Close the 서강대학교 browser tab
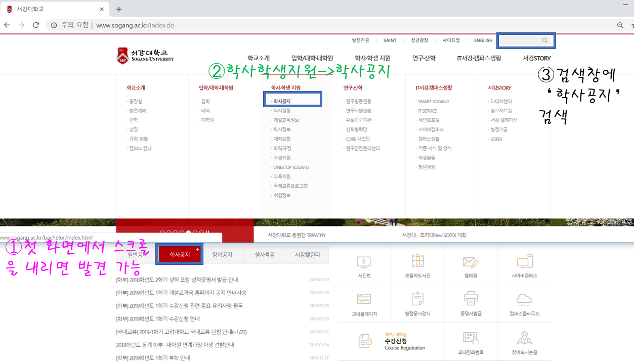This screenshot has width=634, height=364. [x=102, y=9]
